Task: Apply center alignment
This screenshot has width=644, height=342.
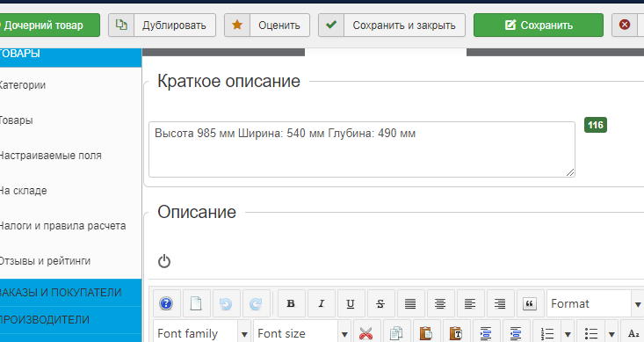Action: pyautogui.click(x=440, y=304)
